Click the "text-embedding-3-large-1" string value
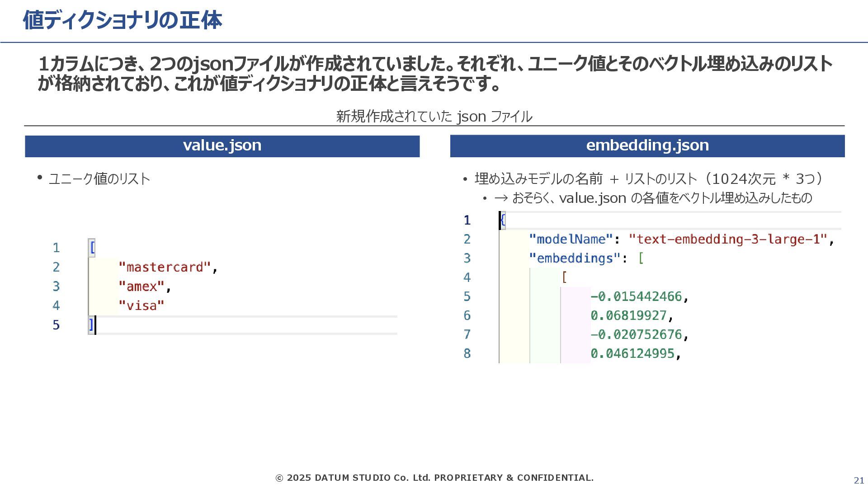Screen dimensions: 868x488 coord(728,239)
